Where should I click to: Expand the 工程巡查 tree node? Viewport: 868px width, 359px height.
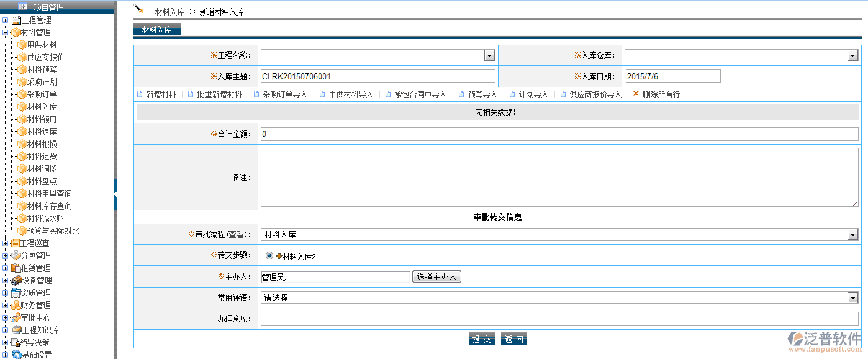(x=6, y=243)
